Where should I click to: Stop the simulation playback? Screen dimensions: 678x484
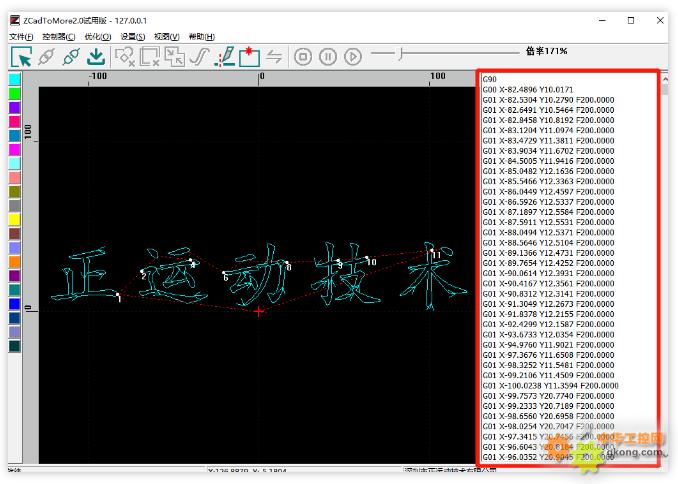pos(303,57)
